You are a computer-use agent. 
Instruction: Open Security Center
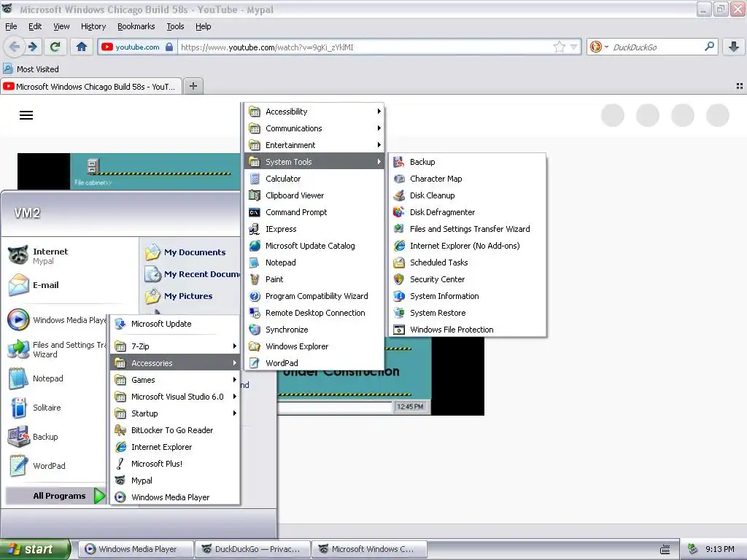point(467,279)
